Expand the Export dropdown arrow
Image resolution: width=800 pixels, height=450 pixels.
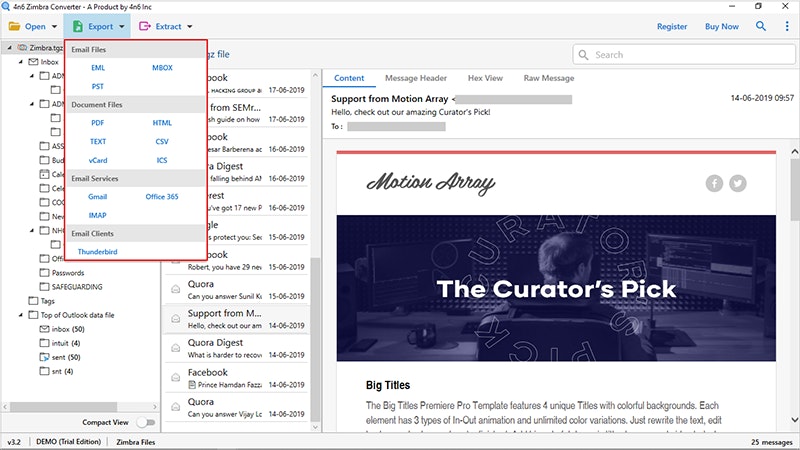coord(121,27)
